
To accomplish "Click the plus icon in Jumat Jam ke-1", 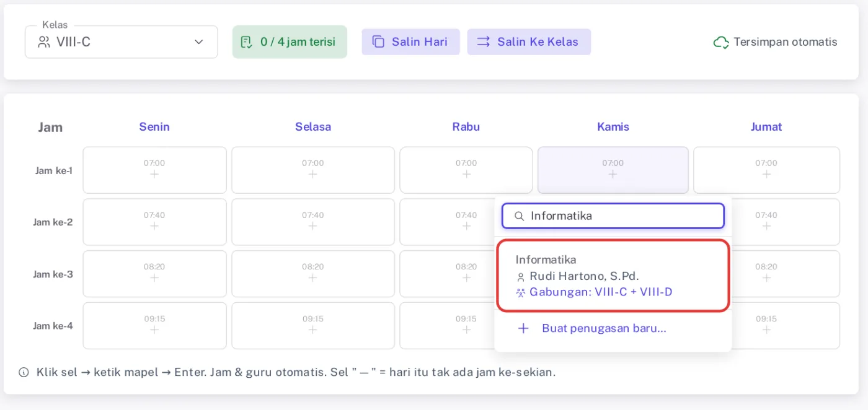I will [x=766, y=175].
